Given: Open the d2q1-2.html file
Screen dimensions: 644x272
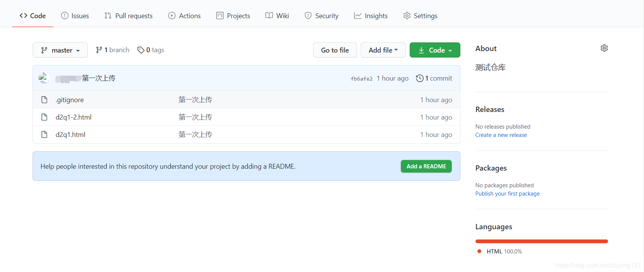Looking at the screenshot, I should click(73, 117).
